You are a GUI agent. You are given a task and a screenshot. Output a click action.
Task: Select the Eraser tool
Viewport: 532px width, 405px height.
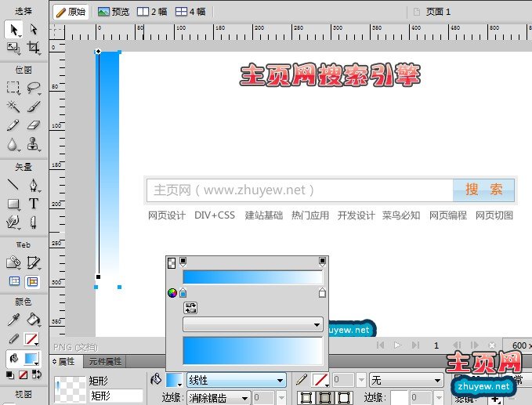point(33,125)
